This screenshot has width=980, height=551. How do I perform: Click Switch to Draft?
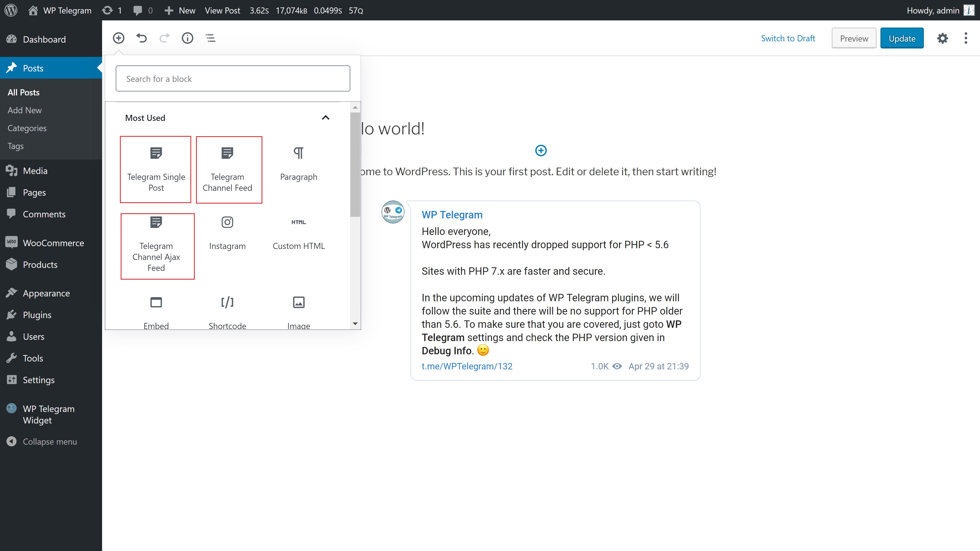click(x=788, y=38)
